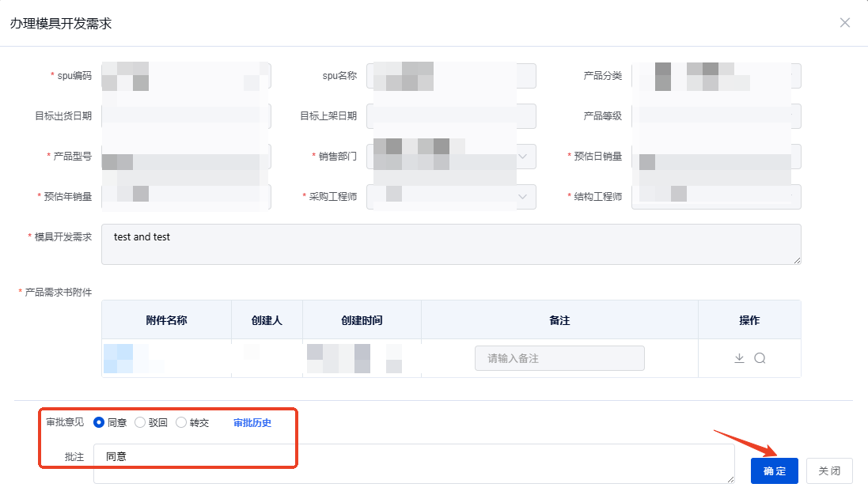Click the 目标出货日期 date field
The width and height of the screenshot is (868, 495).
[x=186, y=115]
